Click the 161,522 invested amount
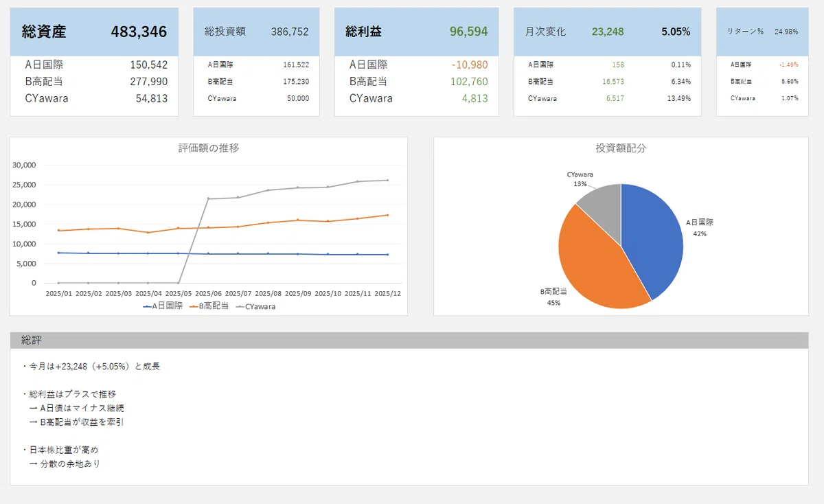The width and height of the screenshot is (824, 504). click(296, 65)
